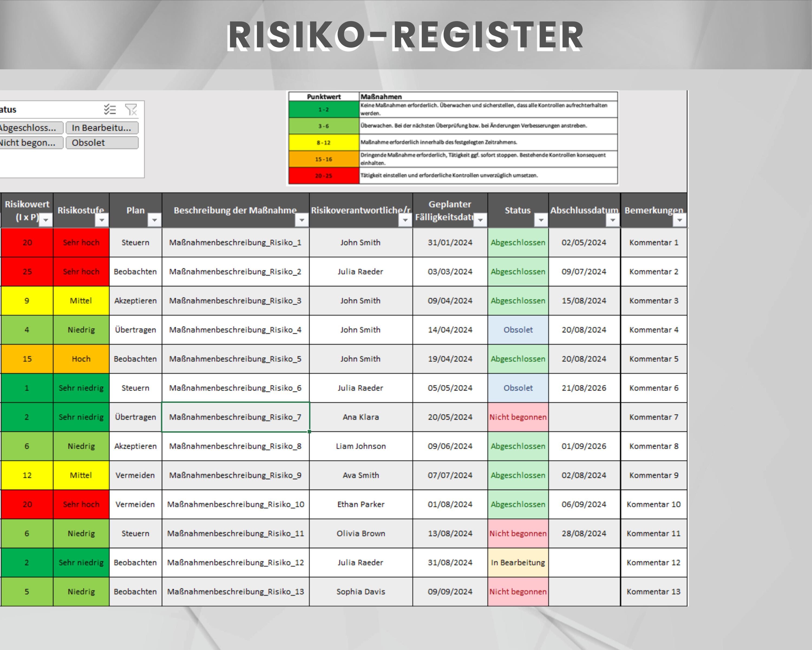Viewport: 812px width, 650px height.
Task: Select the Liam Johnson cell
Action: (x=361, y=446)
